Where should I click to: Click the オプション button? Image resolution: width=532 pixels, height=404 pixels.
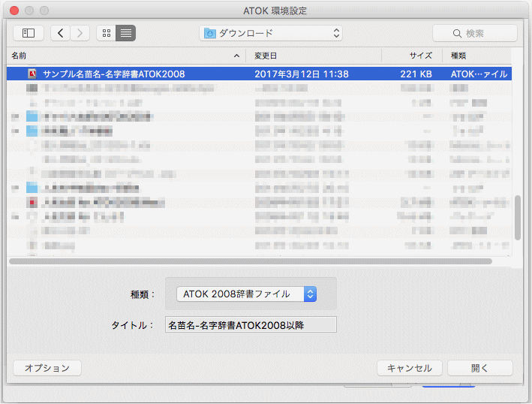[x=47, y=368]
